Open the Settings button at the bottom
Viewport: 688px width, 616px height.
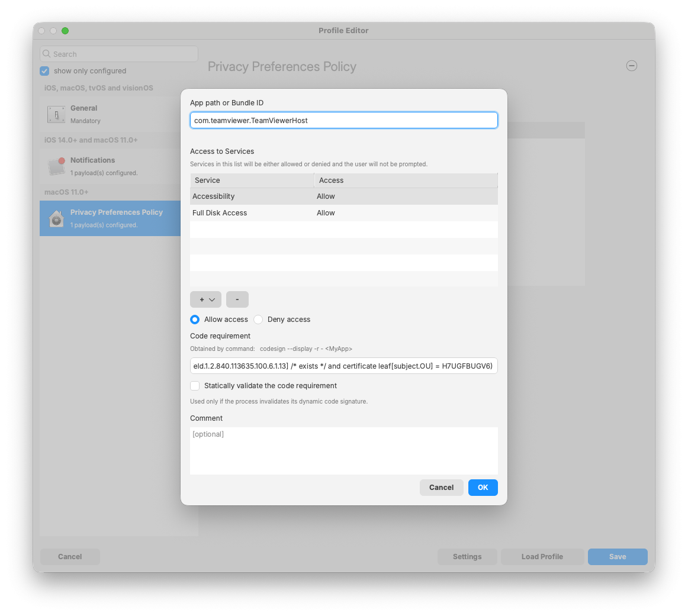(467, 557)
